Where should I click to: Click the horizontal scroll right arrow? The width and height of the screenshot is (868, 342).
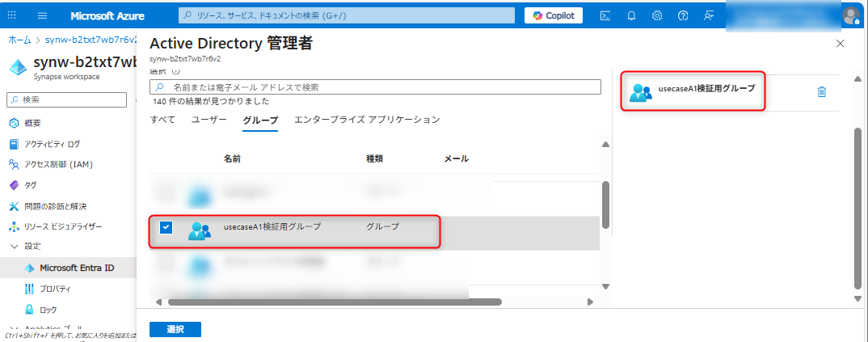[x=590, y=302]
